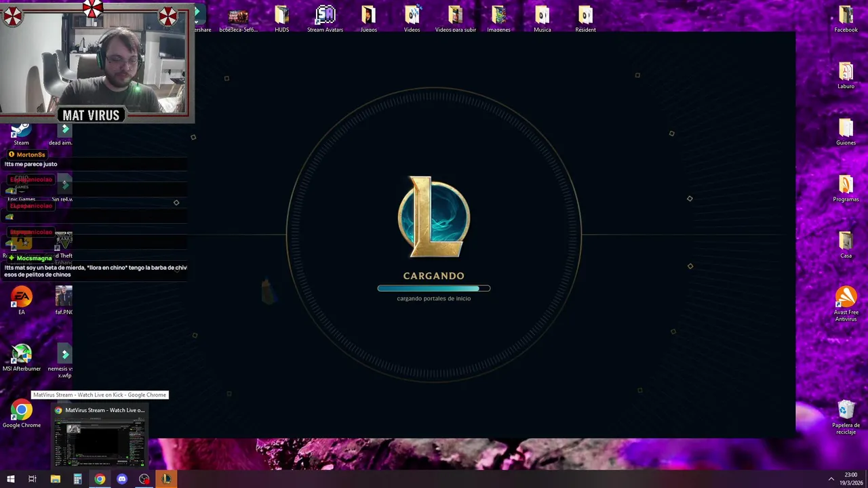Open the Steam desktop shortcut
Viewport: 868px width, 488px height.
[21, 134]
